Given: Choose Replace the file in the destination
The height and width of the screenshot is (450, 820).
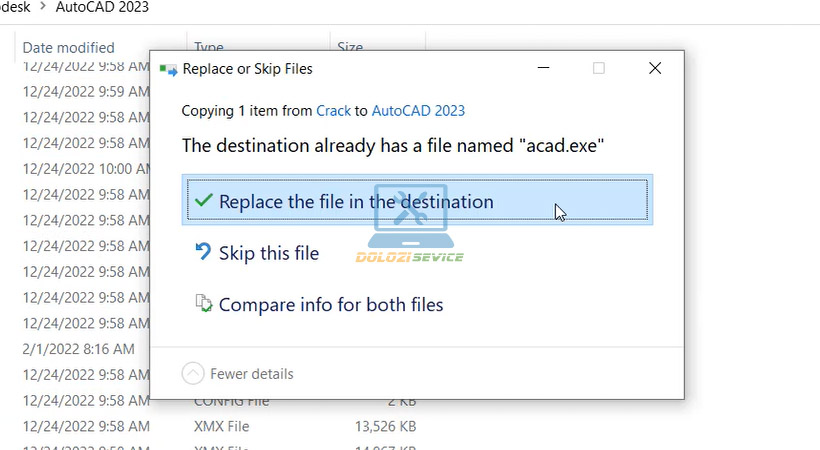Looking at the screenshot, I should [x=355, y=201].
